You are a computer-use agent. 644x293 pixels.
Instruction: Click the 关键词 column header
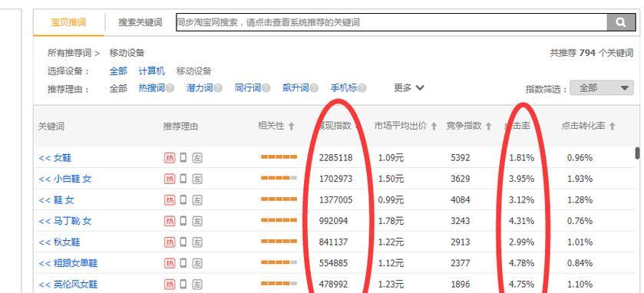[x=51, y=127]
